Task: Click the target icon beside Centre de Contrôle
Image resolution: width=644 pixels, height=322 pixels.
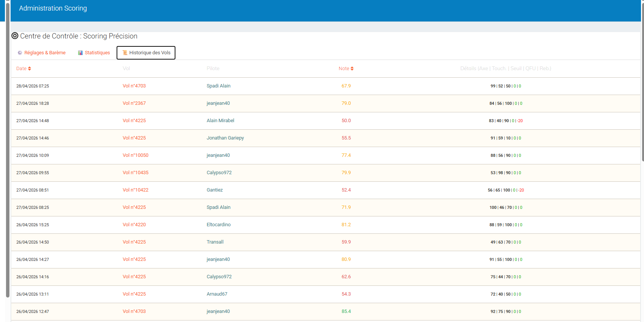Action: pyautogui.click(x=15, y=36)
